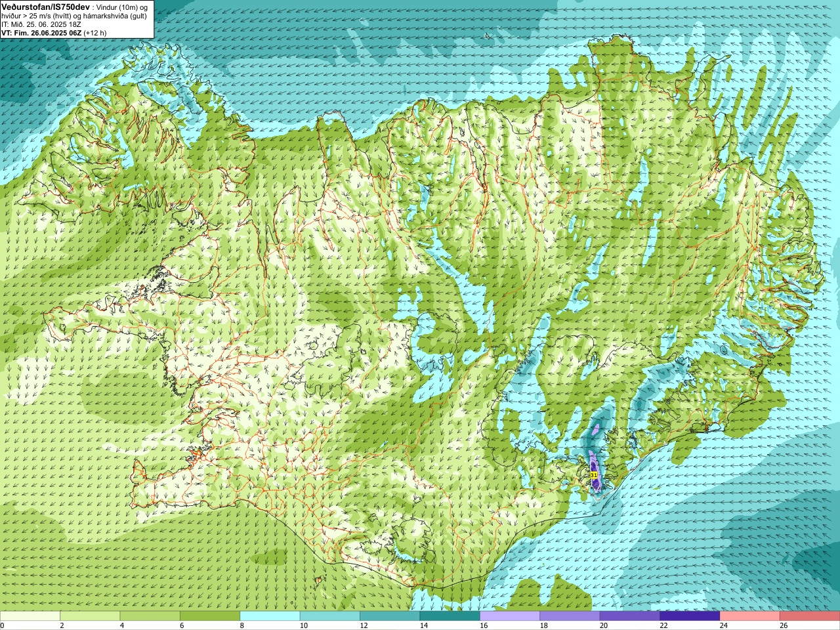Select the pink 24–26 legend swatch
This screenshot has width=840, height=630.
(750, 616)
